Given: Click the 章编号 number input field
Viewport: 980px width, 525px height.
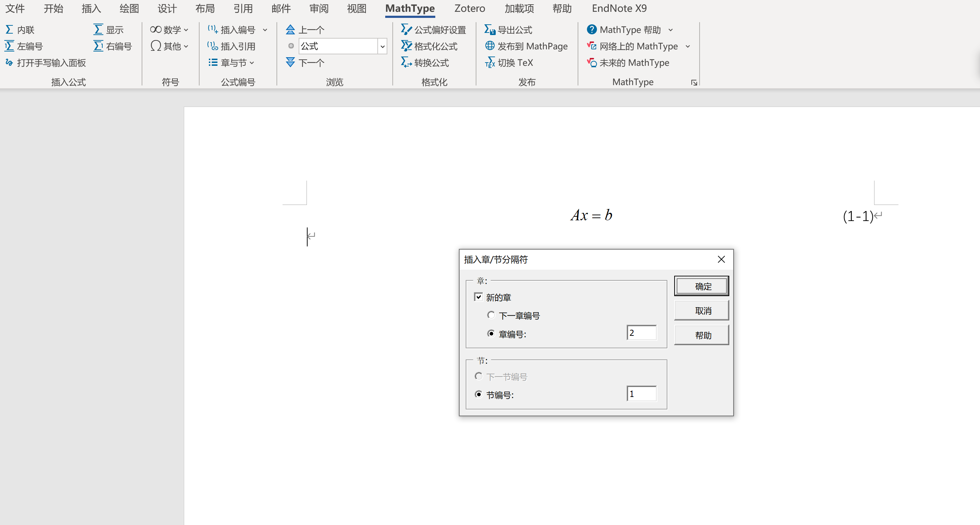Looking at the screenshot, I should tap(641, 333).
